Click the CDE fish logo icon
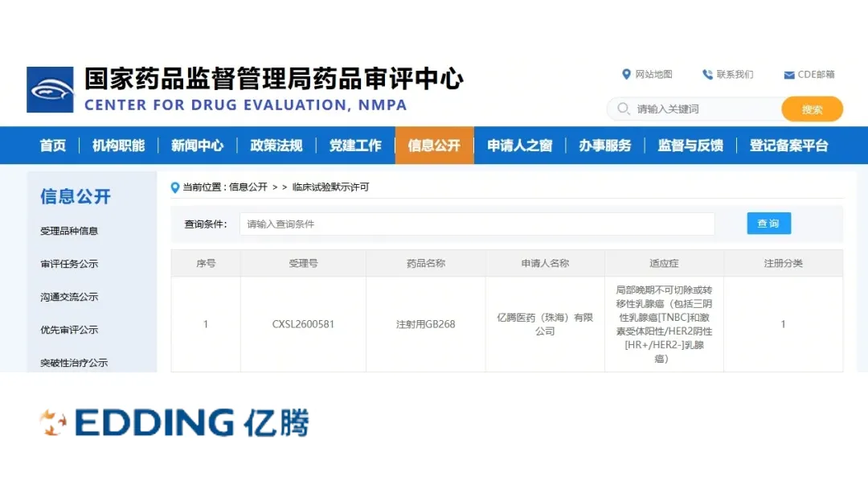868x489 pixels. pyautogui.click(x=50, y=90)
